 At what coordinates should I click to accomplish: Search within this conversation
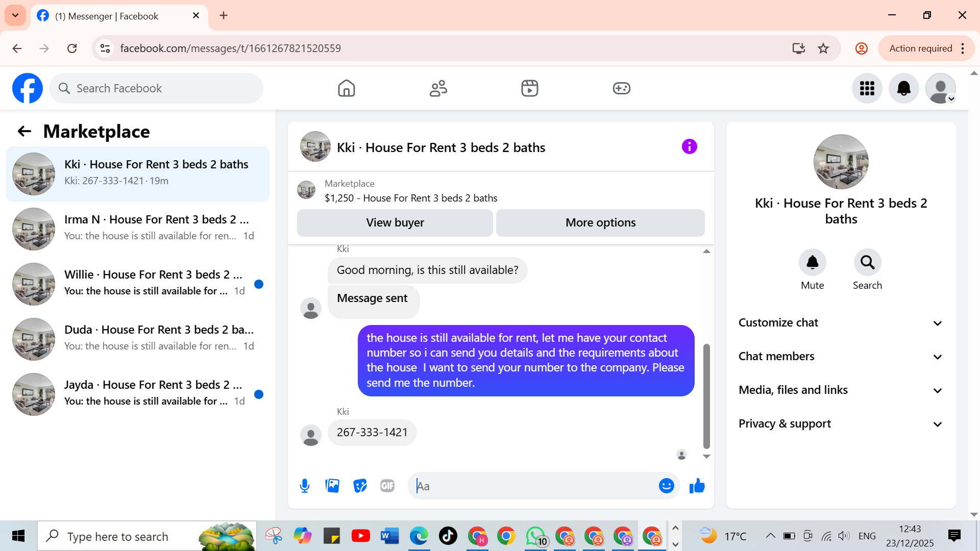[x=867, y=263]
